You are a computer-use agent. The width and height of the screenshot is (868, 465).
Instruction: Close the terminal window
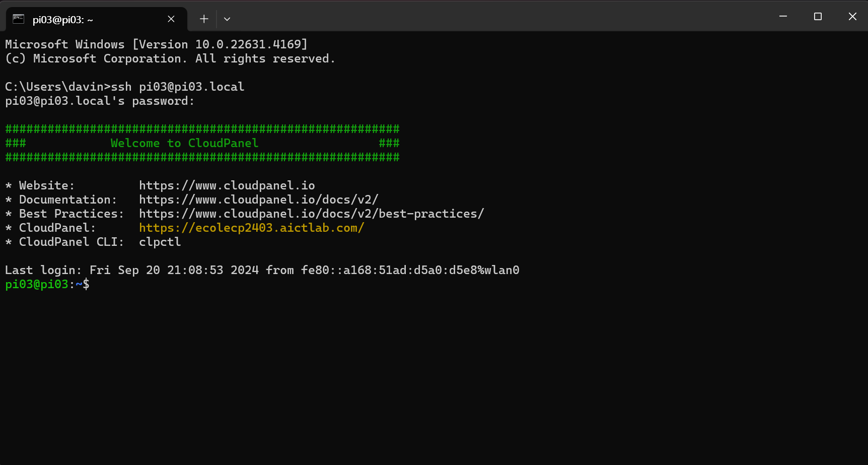click(x=852, y=16)
